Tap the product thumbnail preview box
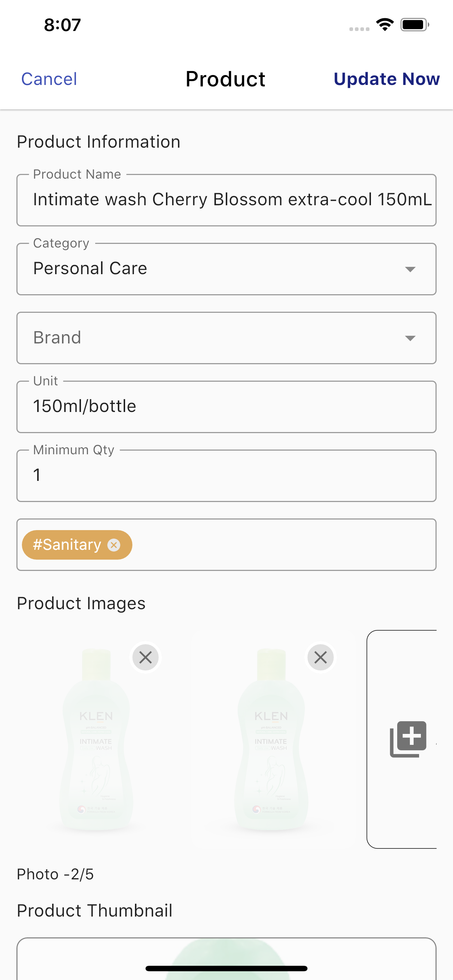 pyautogui.click(x=226, y=959)
